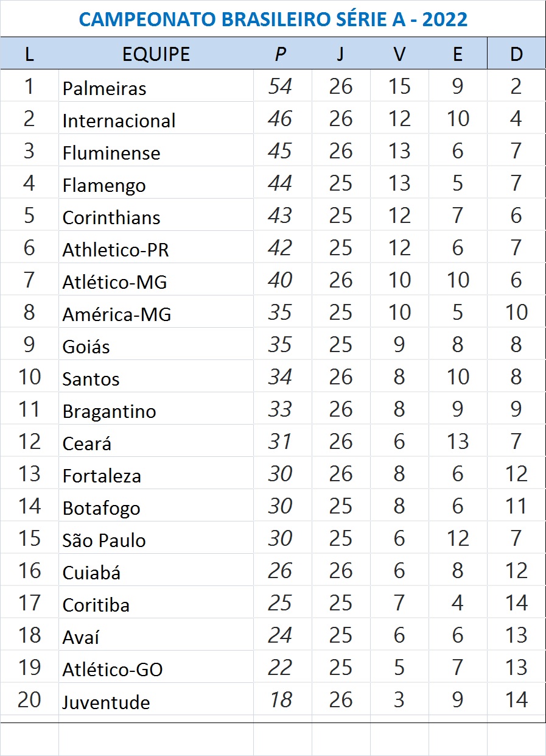The width and height of the screenshot is (546, 756).
Task: Select the D column header cell
Action: [x=516, y=54]
